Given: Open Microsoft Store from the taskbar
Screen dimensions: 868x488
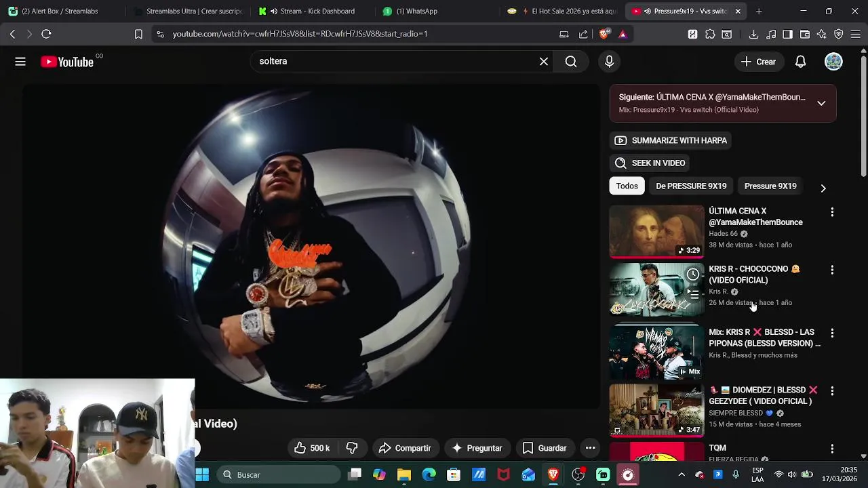Looking at the screenshot, I should tap(454, 474).
